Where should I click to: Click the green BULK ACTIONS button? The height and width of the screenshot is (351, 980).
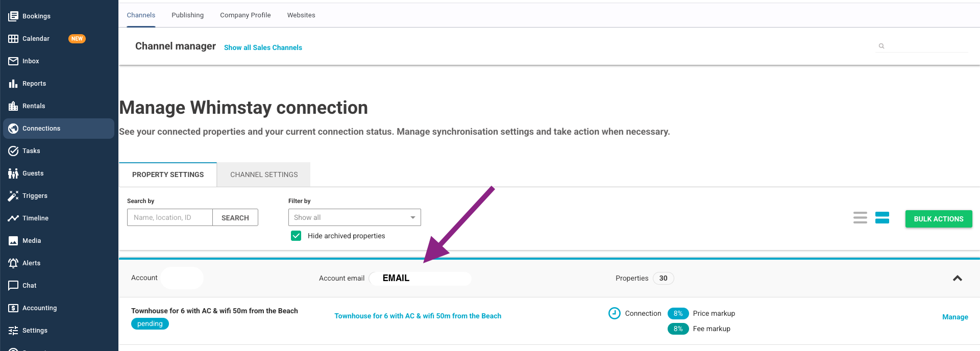pos(939,219)
